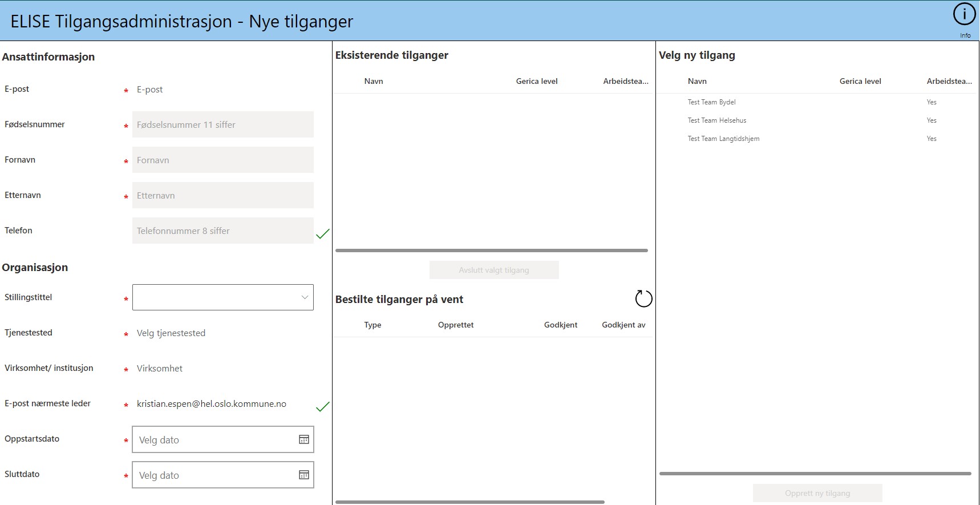Refresh the Bestilte tilganger på vent list

point(643,298)
